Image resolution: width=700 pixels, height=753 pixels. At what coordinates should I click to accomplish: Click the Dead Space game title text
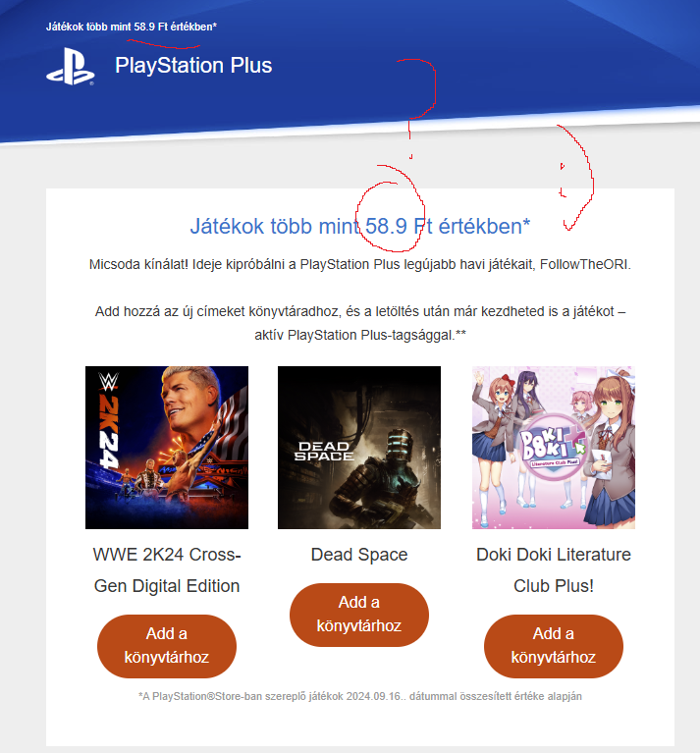(x=359, y=555)
